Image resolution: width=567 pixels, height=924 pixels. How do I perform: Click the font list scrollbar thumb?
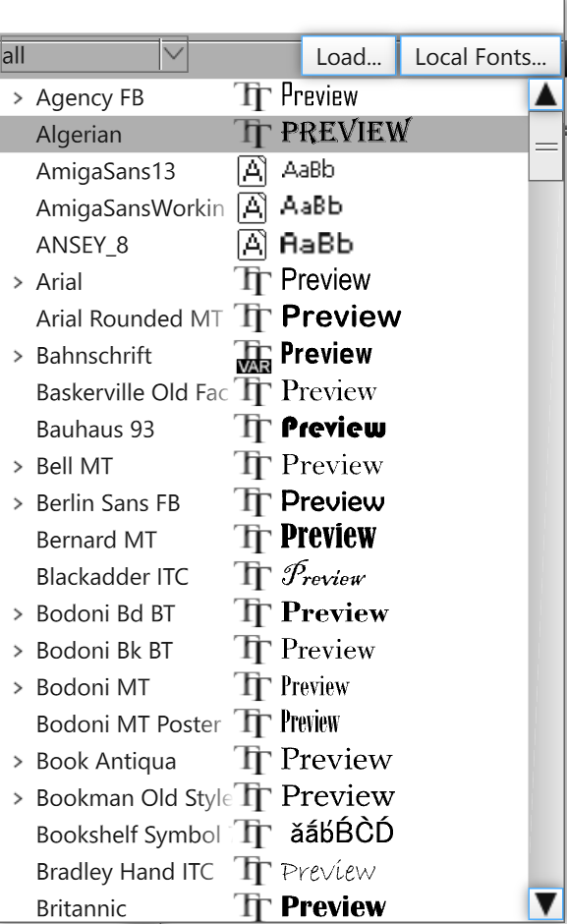[545, 146]
